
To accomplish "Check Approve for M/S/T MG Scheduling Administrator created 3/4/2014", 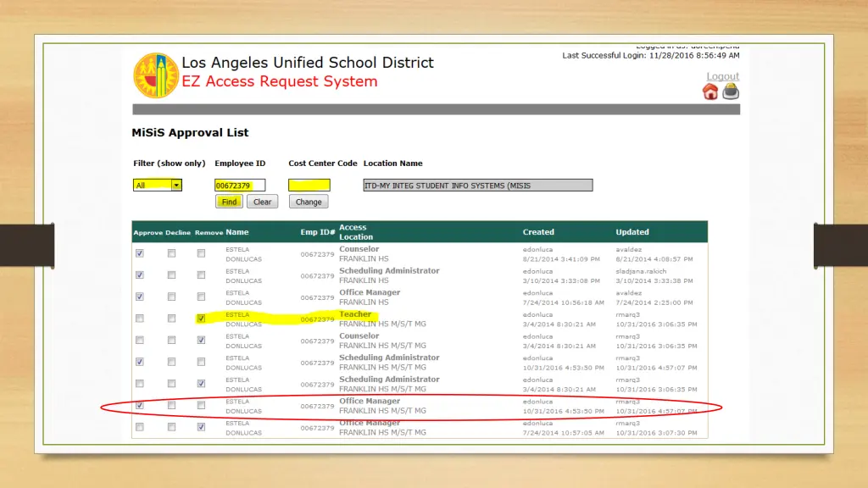I will point(140,384).
